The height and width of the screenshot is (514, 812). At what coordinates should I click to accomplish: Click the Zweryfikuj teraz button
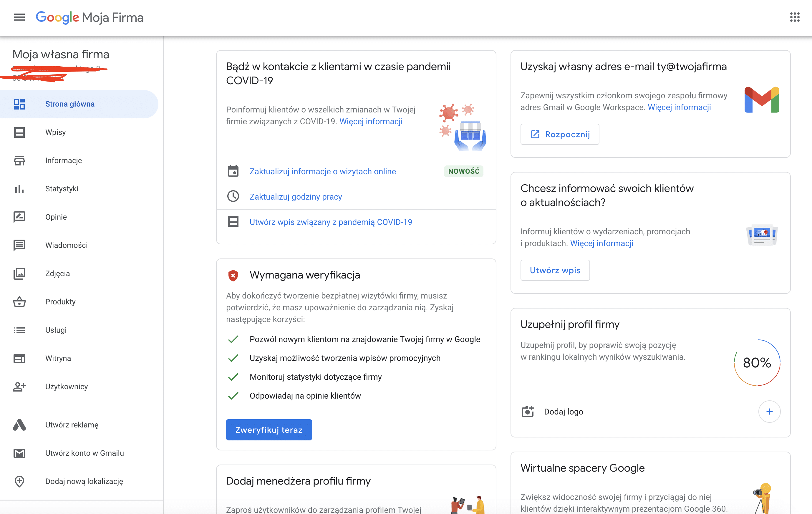click(x=269, y=429)
